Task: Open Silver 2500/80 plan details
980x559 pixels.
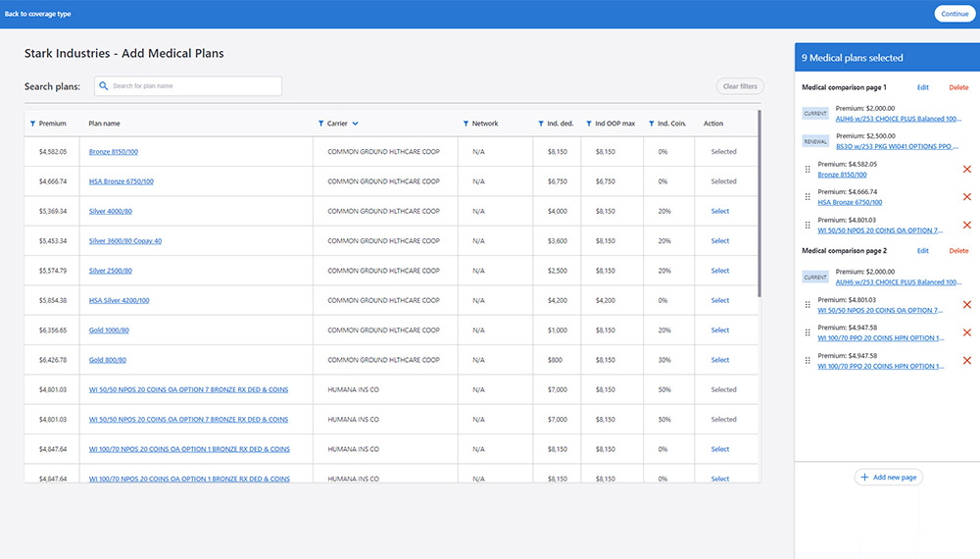Action: click(x=110, y=271)
